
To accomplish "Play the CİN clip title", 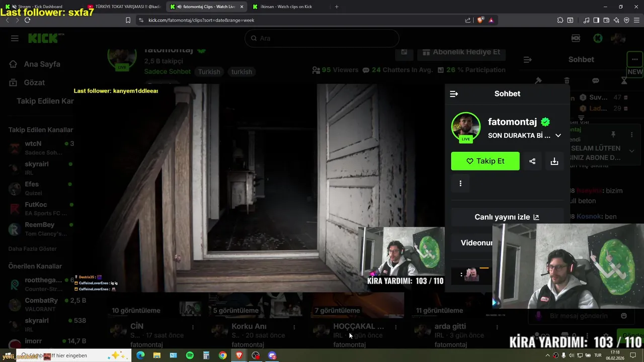I will [x=137, y=326].
